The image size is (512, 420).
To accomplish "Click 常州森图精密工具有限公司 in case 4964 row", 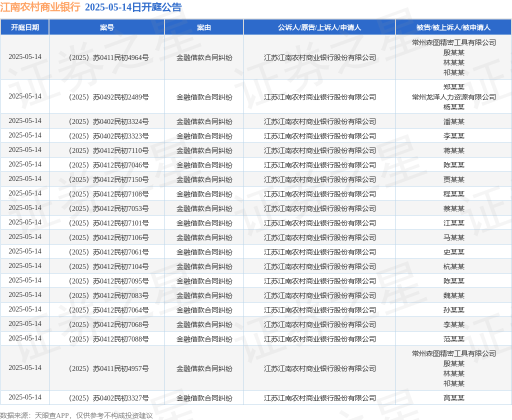I will [x=454, y=42].
